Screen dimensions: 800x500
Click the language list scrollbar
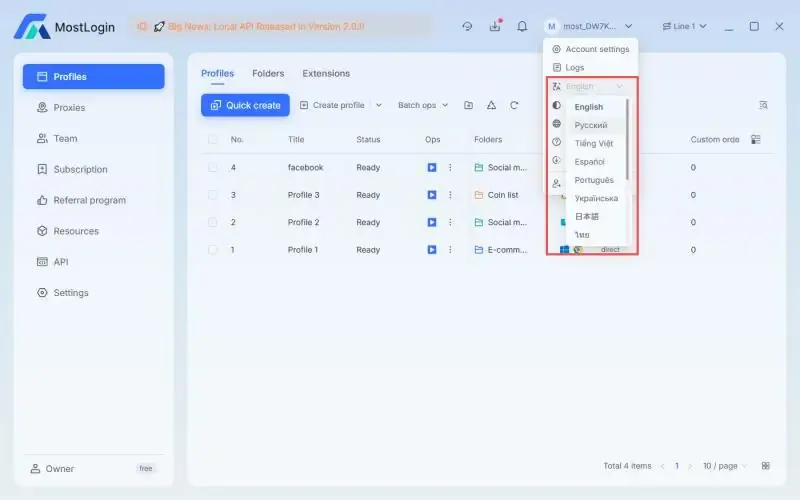click(627, 139)
